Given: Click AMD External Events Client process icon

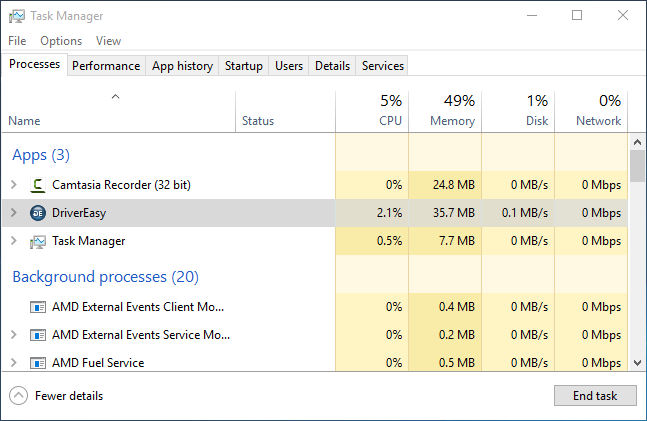Looking at the screenshot, I should pos(38,307).
